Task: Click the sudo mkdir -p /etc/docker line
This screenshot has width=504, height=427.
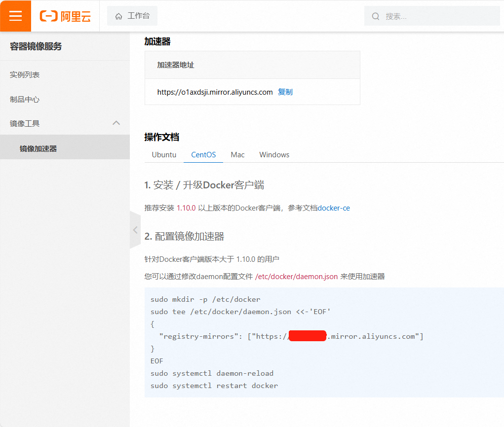Action: 205,299
